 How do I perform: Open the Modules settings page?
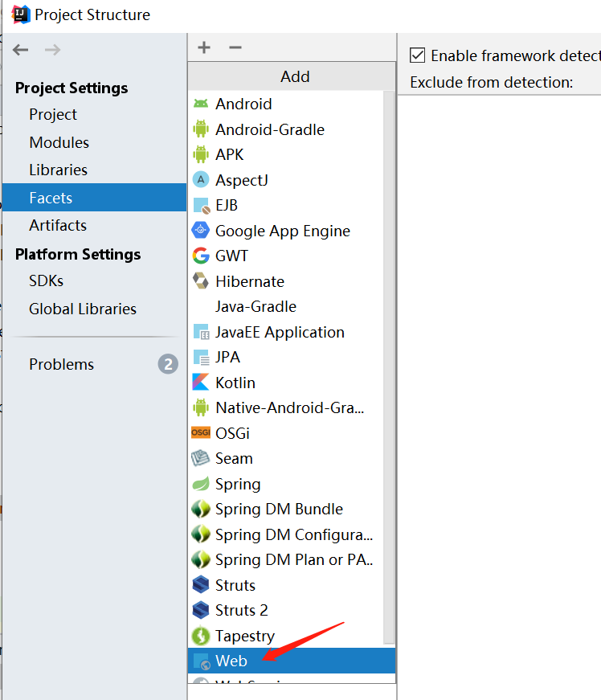[59, 141]
